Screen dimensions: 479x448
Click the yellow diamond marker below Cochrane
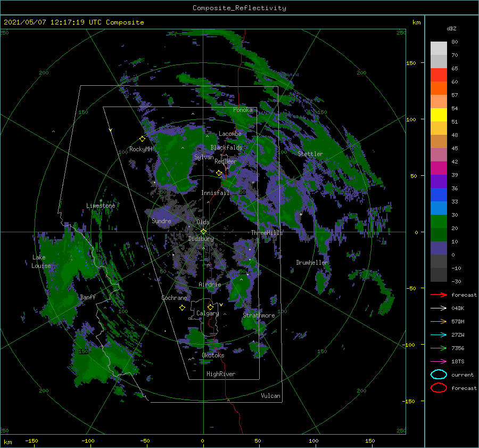click(182, 308)
